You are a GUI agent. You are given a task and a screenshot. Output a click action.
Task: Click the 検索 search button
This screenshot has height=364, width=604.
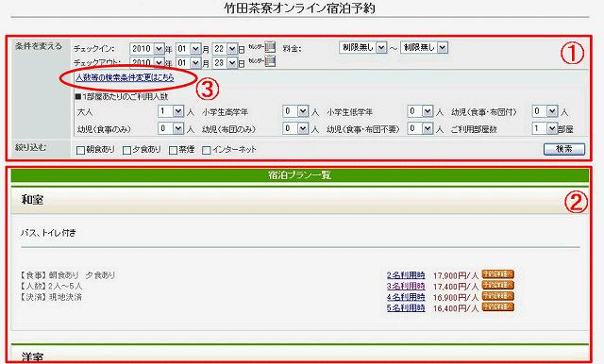pyautogui.click(x=564, y=149)
